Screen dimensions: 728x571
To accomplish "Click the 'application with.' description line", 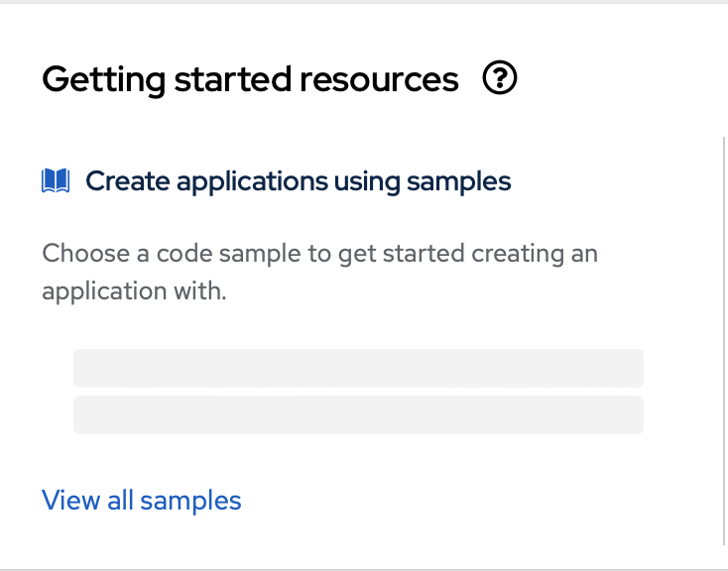I will pyautogui.click(x=135, y=293).
